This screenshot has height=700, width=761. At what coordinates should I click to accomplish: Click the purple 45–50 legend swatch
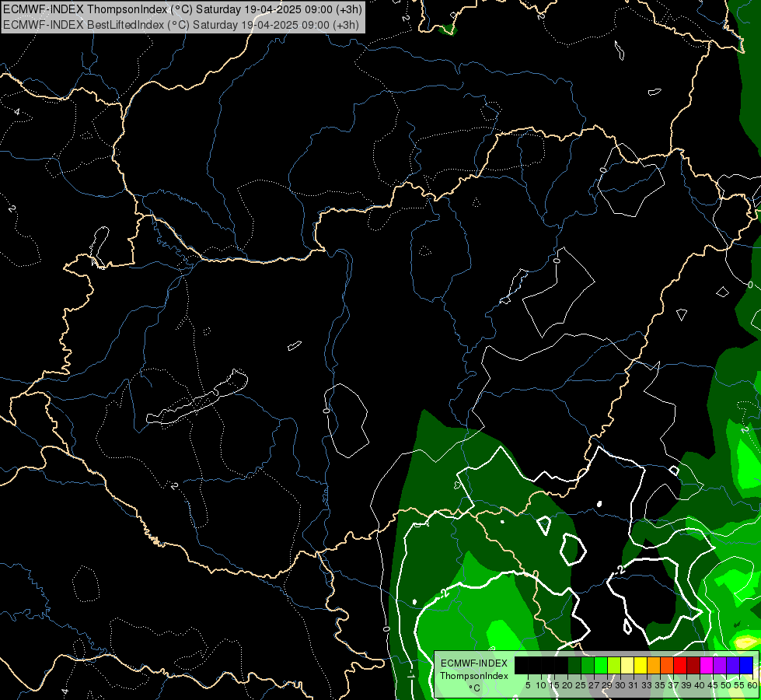pyautogui.click(x=720, y=666)
